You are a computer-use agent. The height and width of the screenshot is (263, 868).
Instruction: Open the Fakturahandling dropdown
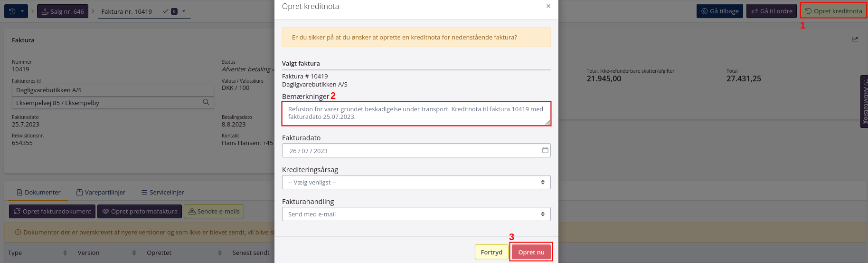pos(416,214)
